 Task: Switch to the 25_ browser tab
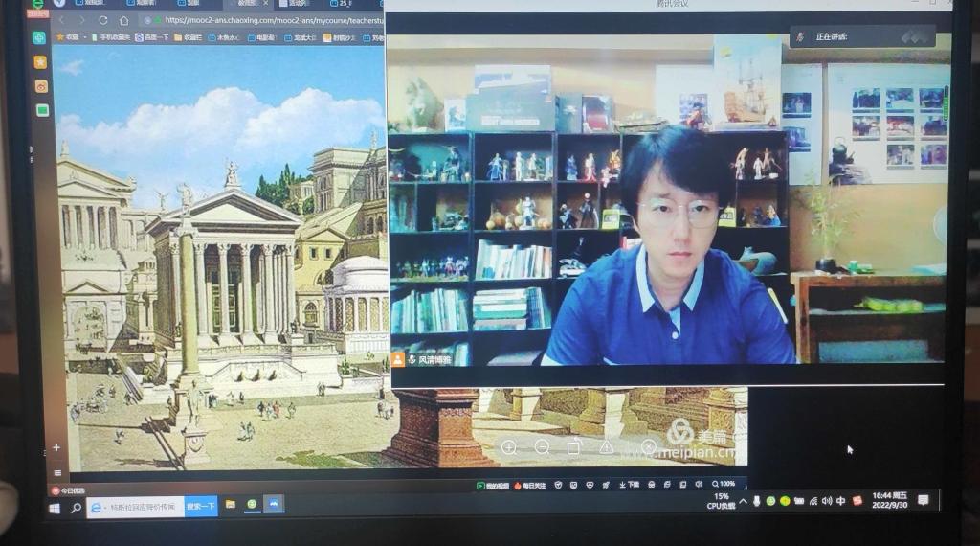pyautogui.click(x=344, y=3)
